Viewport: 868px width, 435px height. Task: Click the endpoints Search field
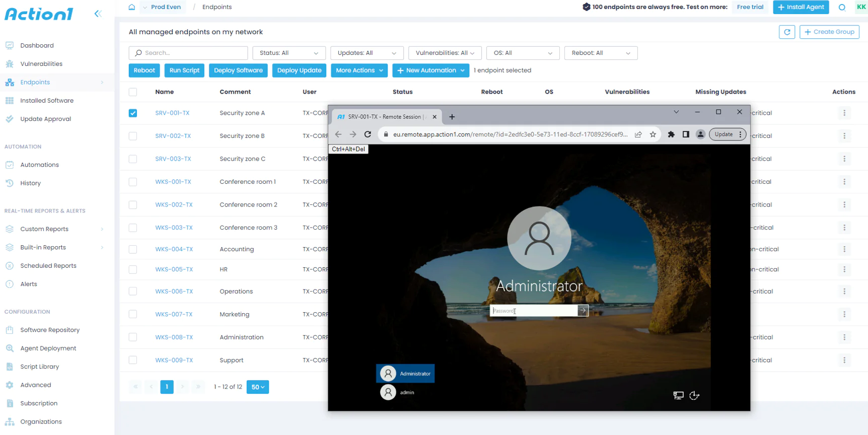(x=188, y=53)
